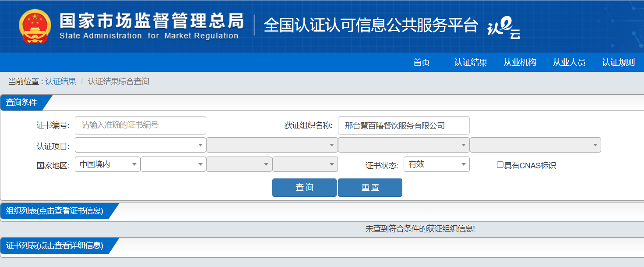The image size is (644, 267).
Task: Click the 认证结果 breadcrumb link
Action: [61, 82]
